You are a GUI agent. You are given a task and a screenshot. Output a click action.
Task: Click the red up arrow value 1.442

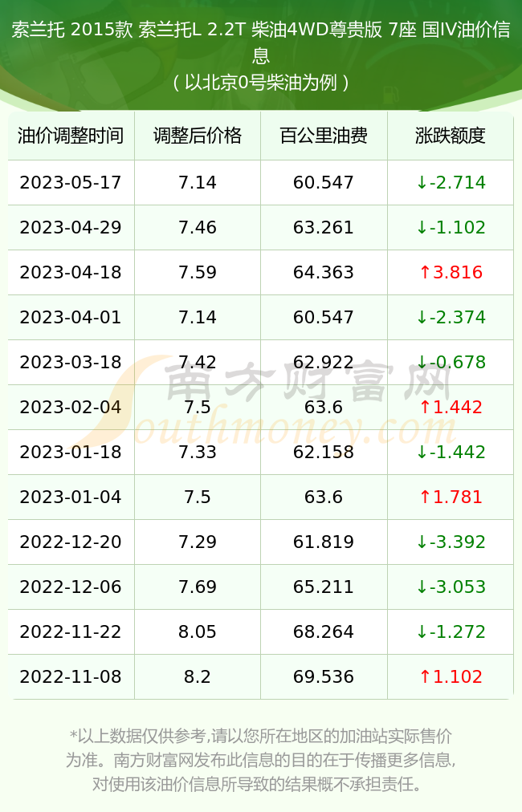point(451,407)
